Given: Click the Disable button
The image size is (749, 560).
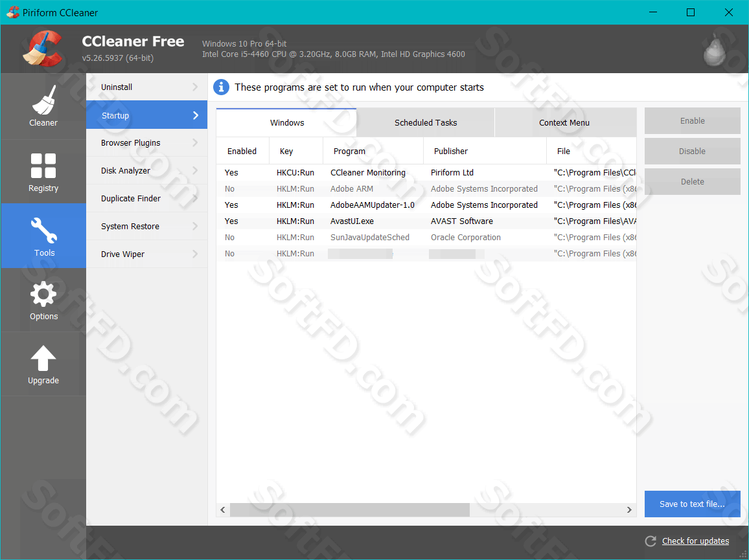Looking at the screenshot, I should 692,151.
